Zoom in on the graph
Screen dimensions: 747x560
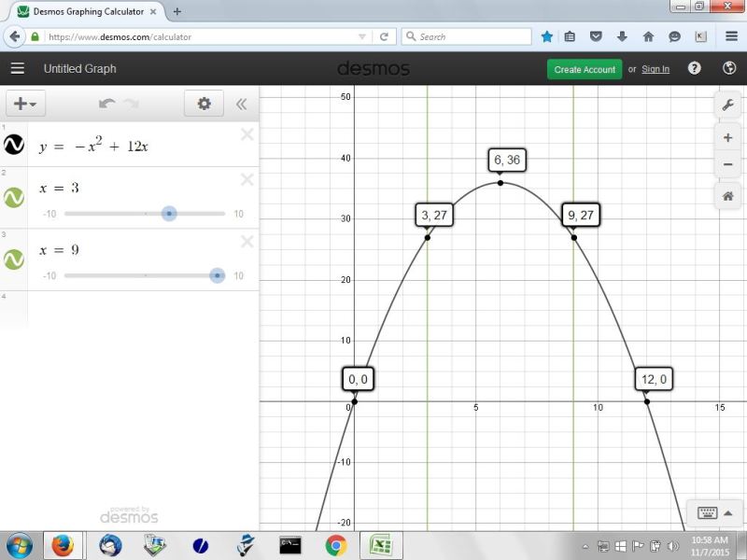(727, 138)
